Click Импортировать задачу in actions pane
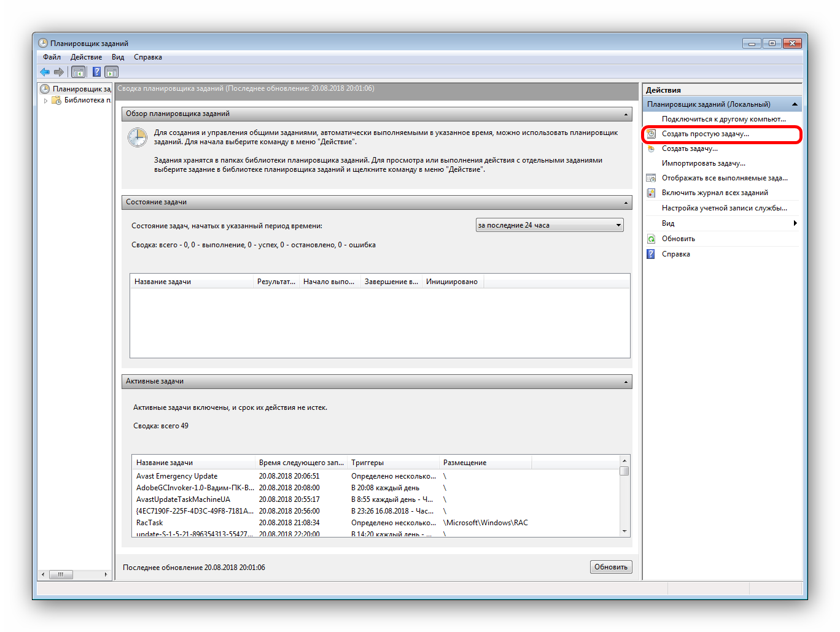The image size is (840, 632). click(703, 163)
